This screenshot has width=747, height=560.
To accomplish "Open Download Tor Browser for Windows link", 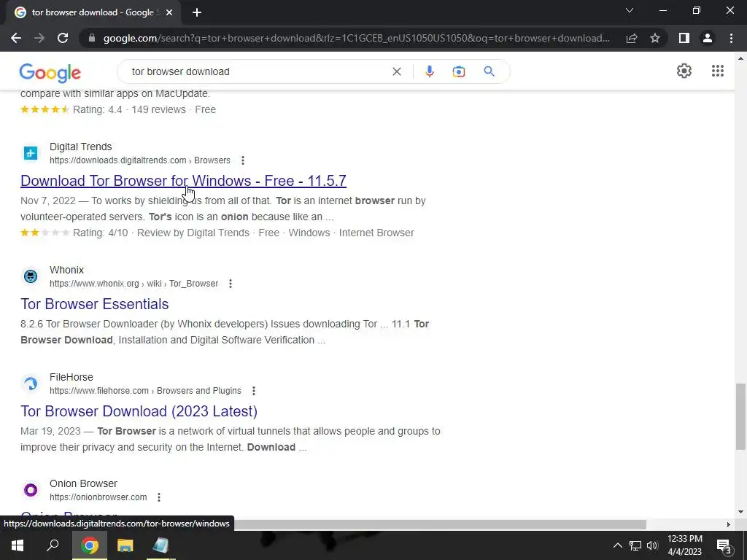I will (x=183, y=181).
